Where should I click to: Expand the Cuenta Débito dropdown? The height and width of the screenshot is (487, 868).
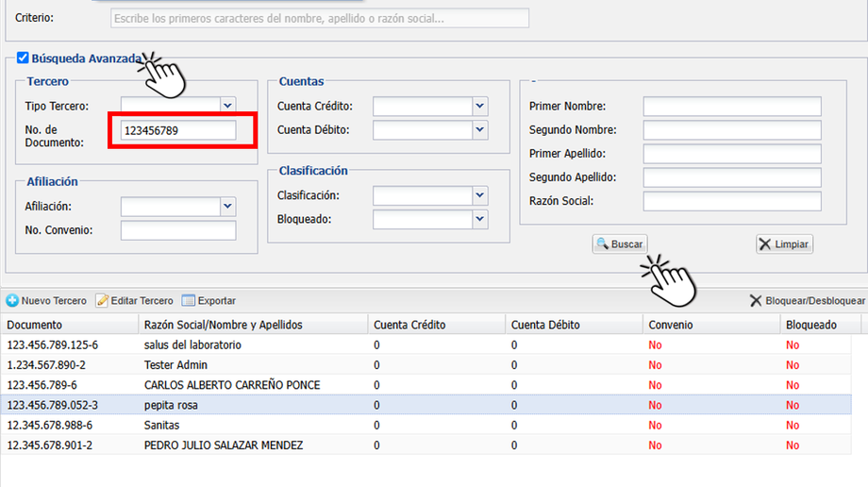point(480,130)
